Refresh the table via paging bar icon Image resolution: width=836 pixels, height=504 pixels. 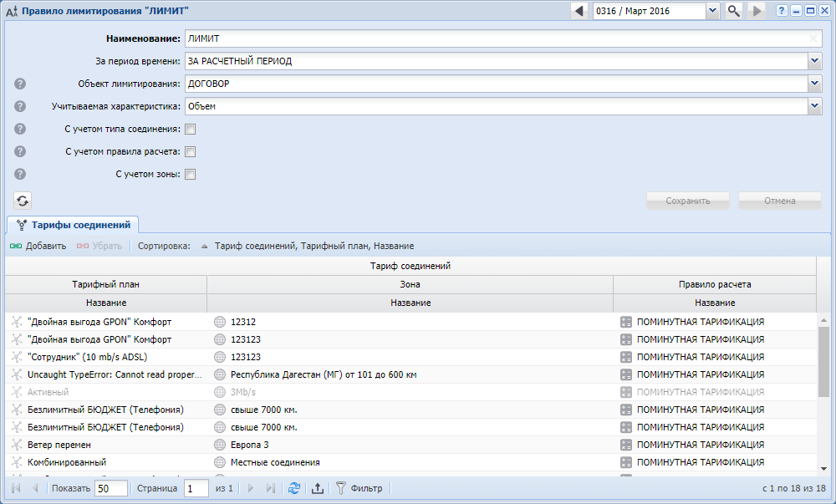(293, 488)
